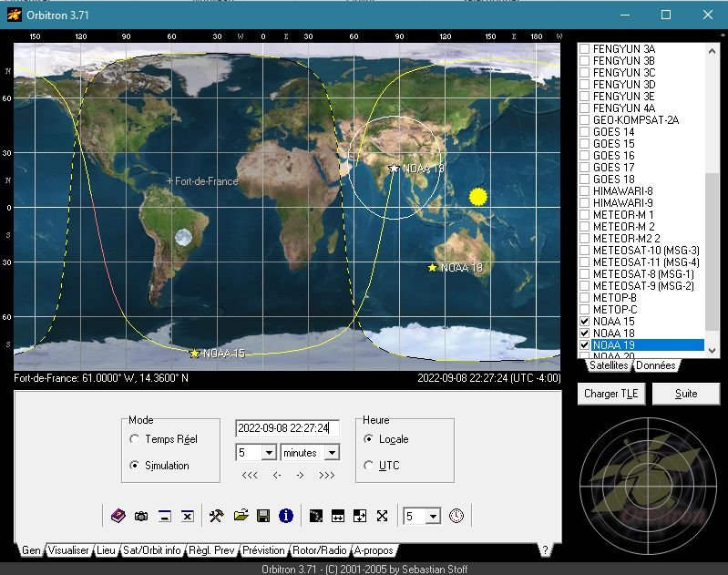Open setup with the hammer and wrench icon
The width and height of the screenshot is (728, 575).
216,516
